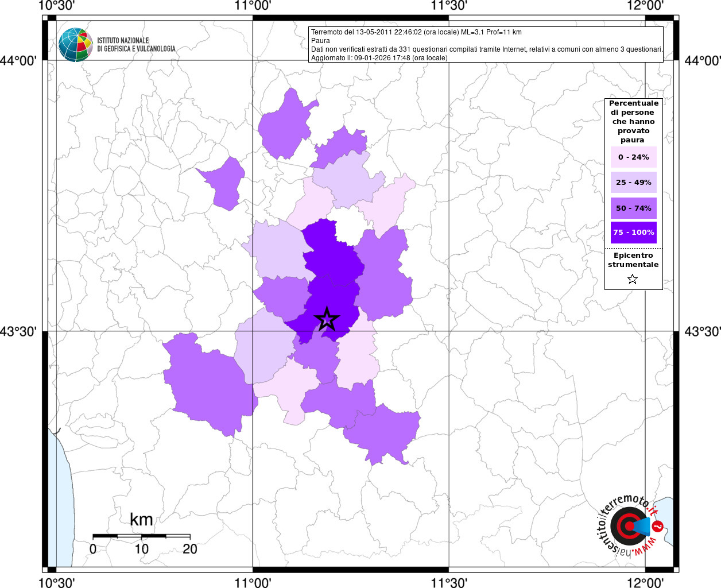
Task: Click the right 44°00' latitude label
Action: pos(703,61)
